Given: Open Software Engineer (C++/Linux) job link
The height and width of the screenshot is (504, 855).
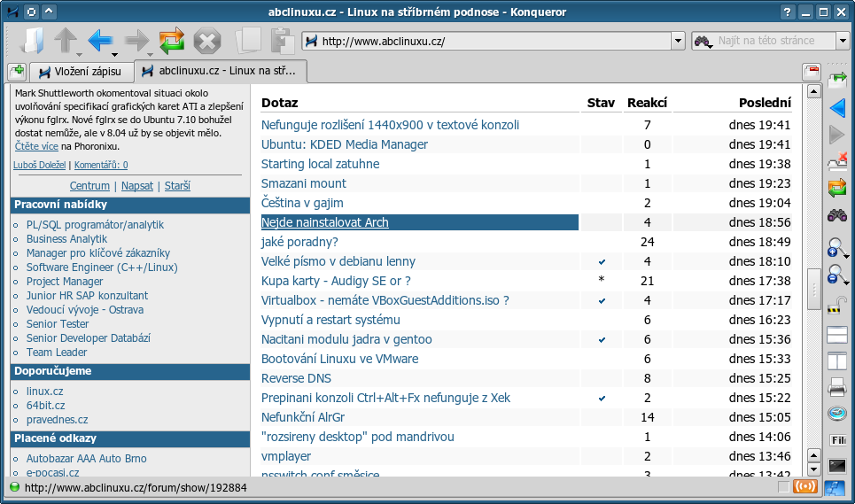Looking at the screenshot, I should (x=102, y=267).
